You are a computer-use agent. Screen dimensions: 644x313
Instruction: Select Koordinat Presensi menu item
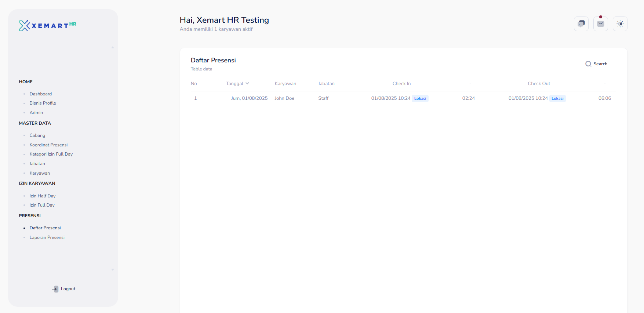click(48, 145)
